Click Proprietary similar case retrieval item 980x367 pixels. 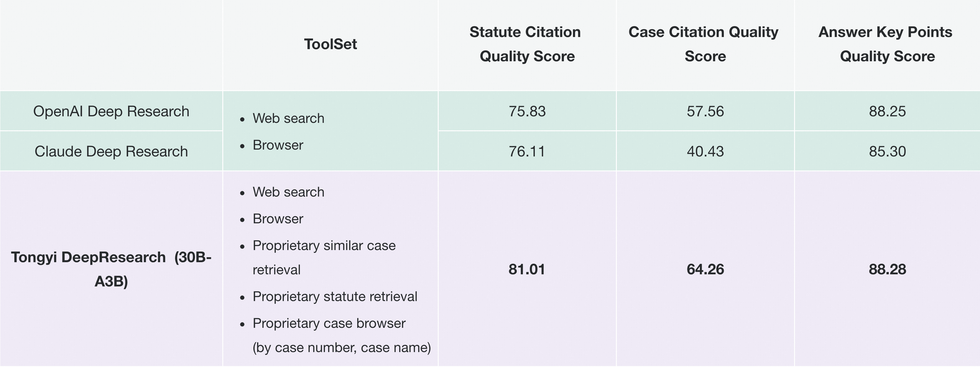324,257
